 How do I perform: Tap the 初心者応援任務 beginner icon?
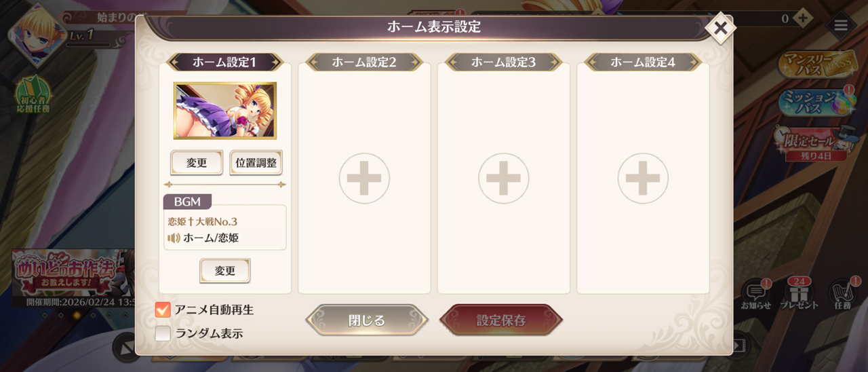click(33, 94)
